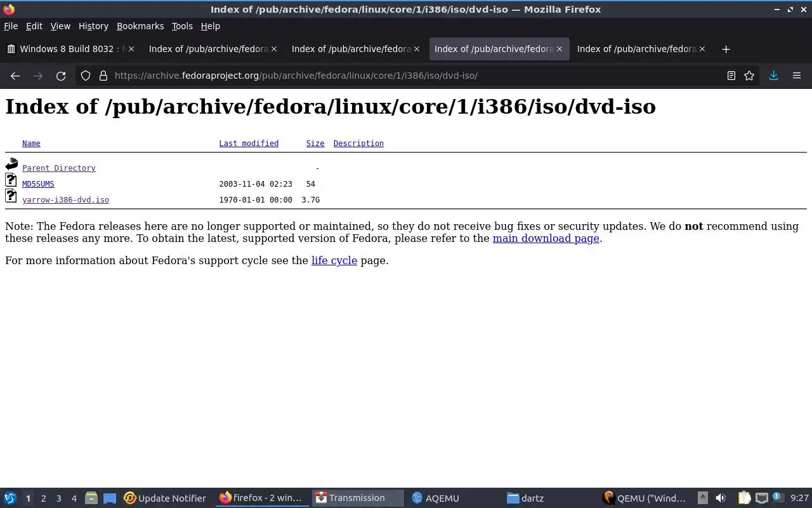Open the file manager launcher in the panel
812x508 pixels.
pos(91,498)
